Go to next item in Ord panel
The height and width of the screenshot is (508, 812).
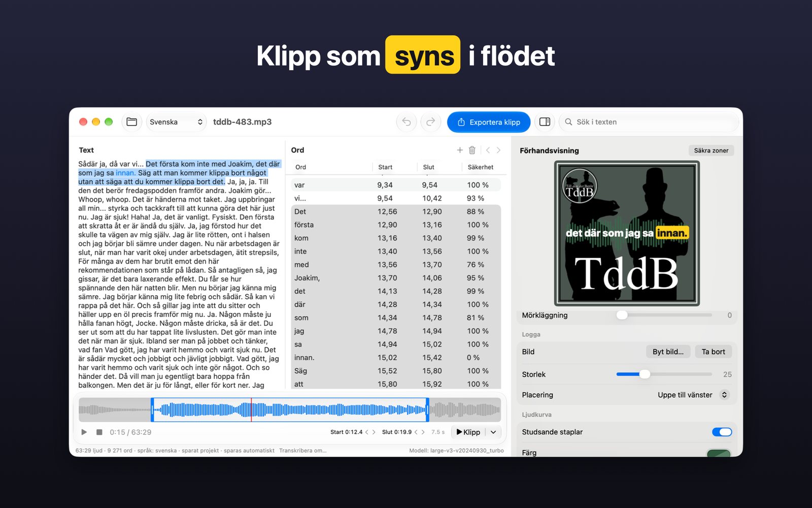pyautogui.click(x=498, y=150)
